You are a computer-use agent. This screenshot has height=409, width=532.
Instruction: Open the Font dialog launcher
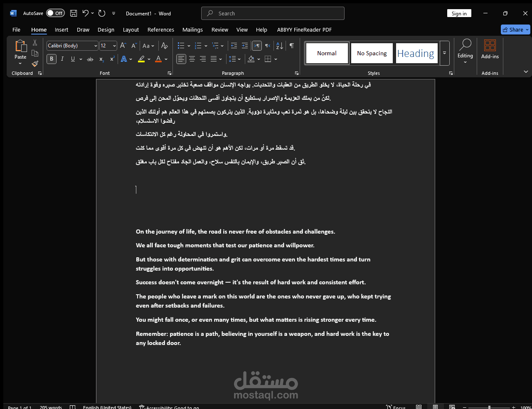pos(170,73)
